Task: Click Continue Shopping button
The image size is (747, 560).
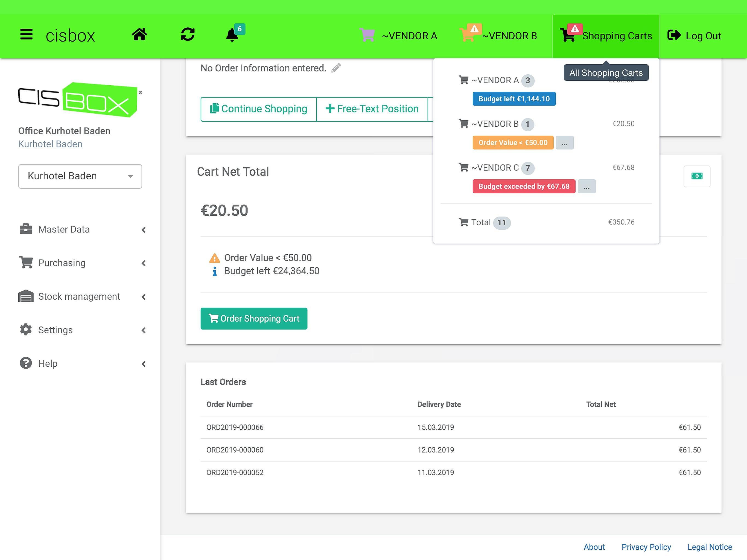Action: click(x=258, y=109)
